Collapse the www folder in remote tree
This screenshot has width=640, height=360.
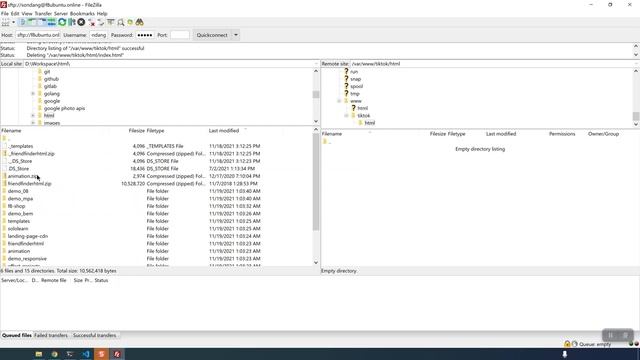[x=339, y=101]
